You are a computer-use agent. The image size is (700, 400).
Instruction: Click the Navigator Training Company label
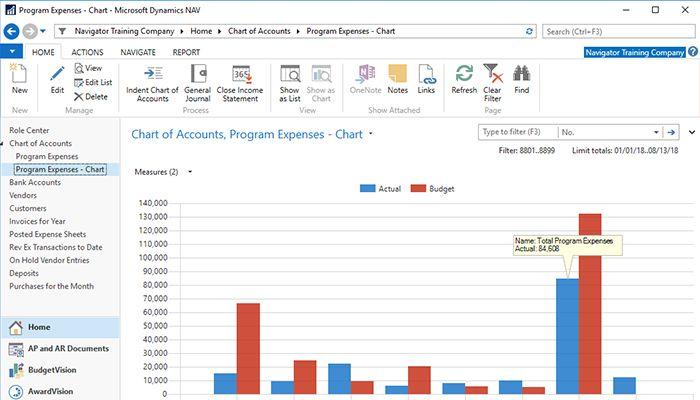(x=634, y=52)
